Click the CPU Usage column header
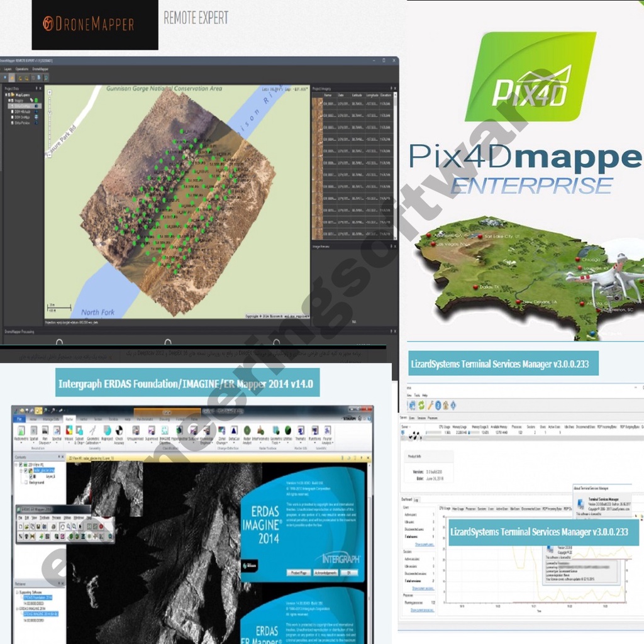The image size is (644, 644). click(x=445, y=427)
